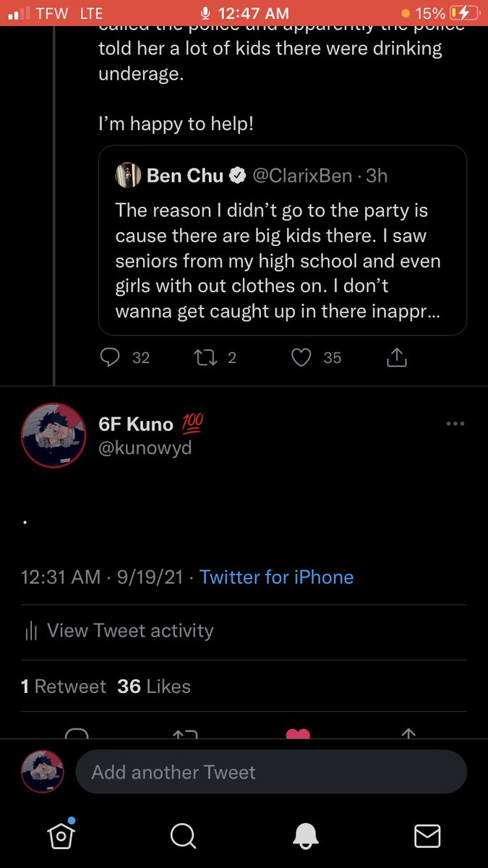This screenshot has width=488, height=868.
Task: Unlike Kuno's tweet with red heart
Action: (x=298, y=733)
